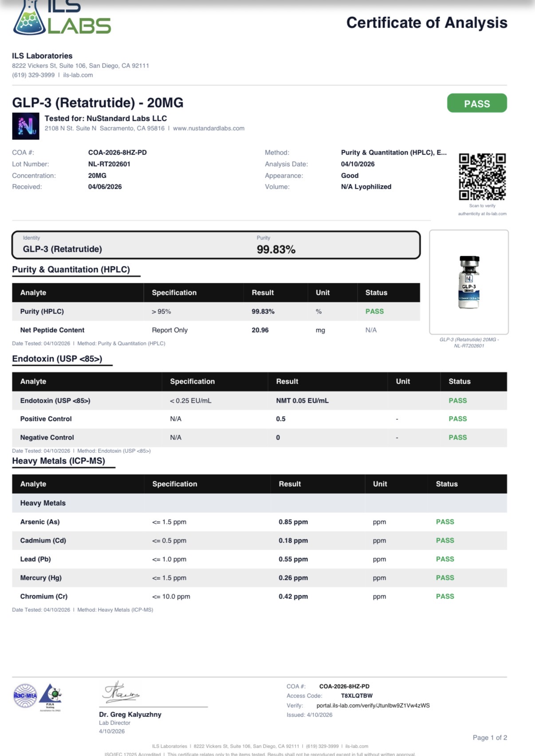Screen dimensions: 535x756
Task: Click the green PASS badge
Action: [x=477, y=103]
